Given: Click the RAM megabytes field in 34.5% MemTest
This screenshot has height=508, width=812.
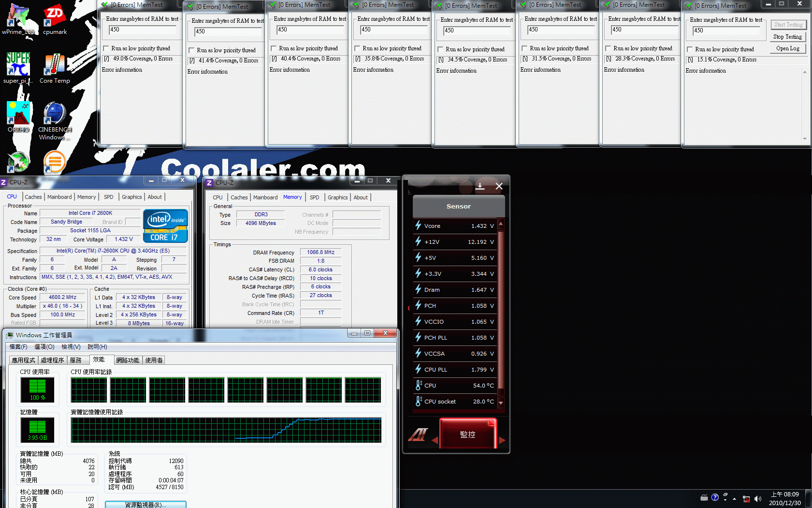Looking at the screenshot, I should click(x=477, y=30).
